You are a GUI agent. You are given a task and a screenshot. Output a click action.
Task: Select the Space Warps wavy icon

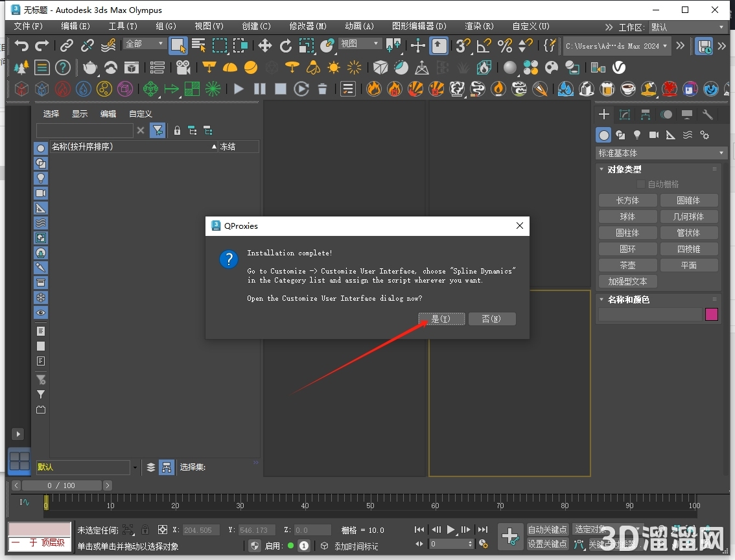point(687,135)
